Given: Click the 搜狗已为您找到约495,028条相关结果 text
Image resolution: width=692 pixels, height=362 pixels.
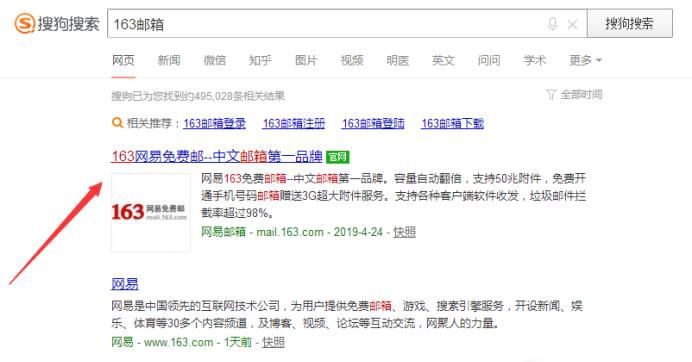Looking at the screenshot, I should click(x=198, y=96).
